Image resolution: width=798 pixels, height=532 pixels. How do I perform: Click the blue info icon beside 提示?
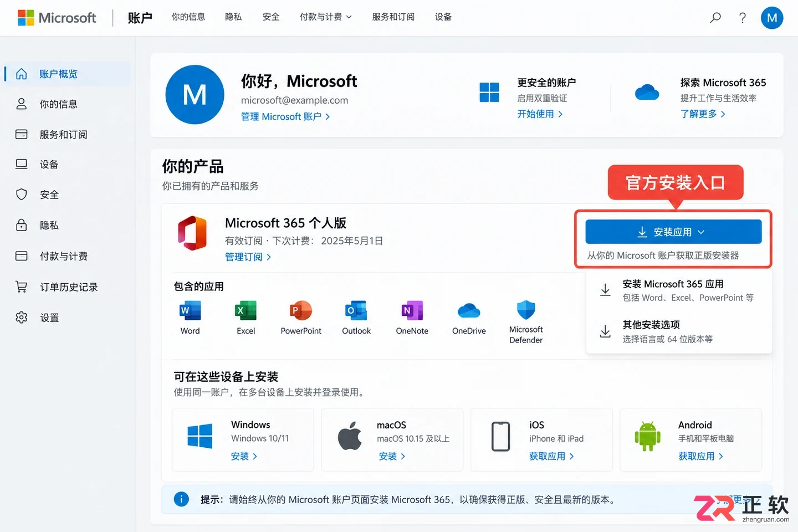[181, 499]
